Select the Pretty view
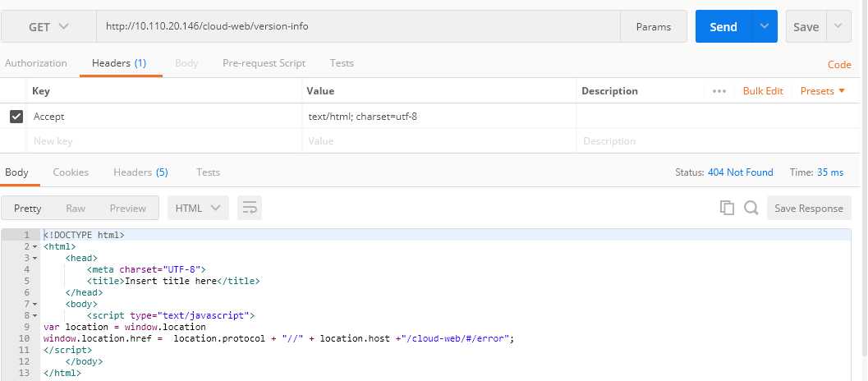The height and width of the screenshot is (381, 868). (28, 209)
